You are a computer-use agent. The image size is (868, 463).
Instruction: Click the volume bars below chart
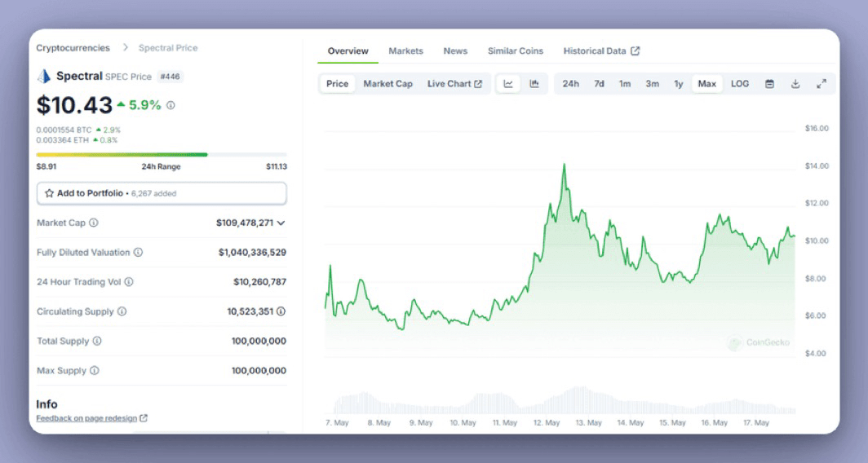(x=564, y=401)
